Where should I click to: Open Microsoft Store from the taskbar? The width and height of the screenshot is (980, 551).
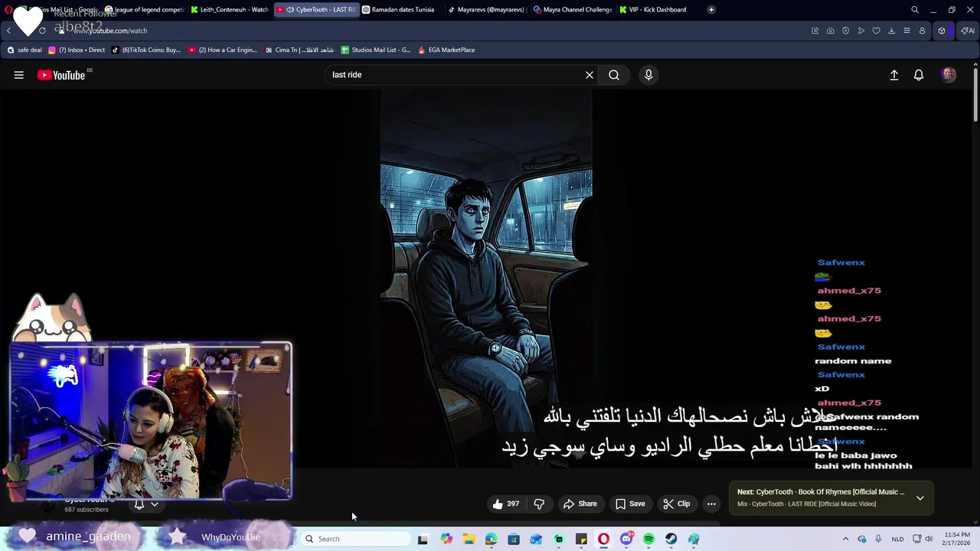[x=514, y=539]
